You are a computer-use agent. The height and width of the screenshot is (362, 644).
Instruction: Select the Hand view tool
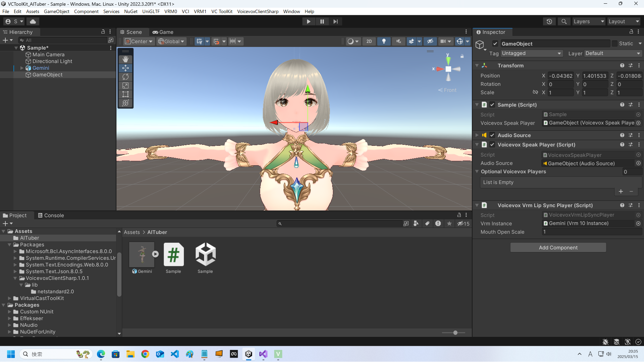[126, 59]
